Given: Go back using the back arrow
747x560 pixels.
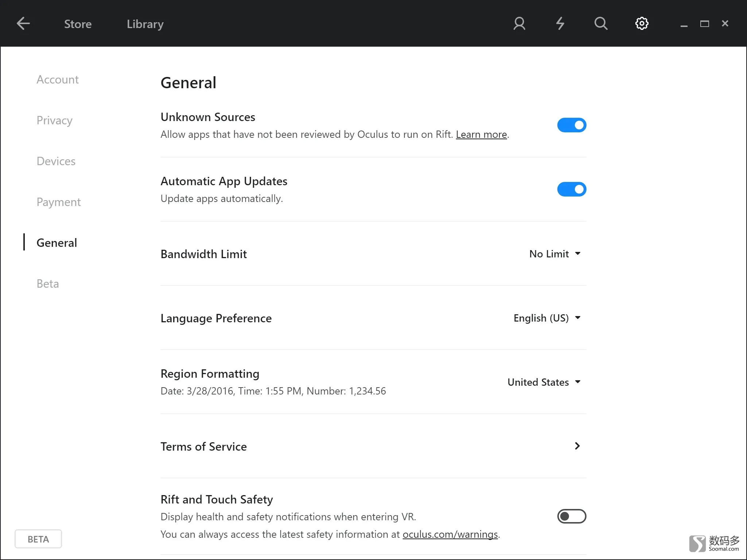Looking at the screenshot, I should [x=23, y=24].
